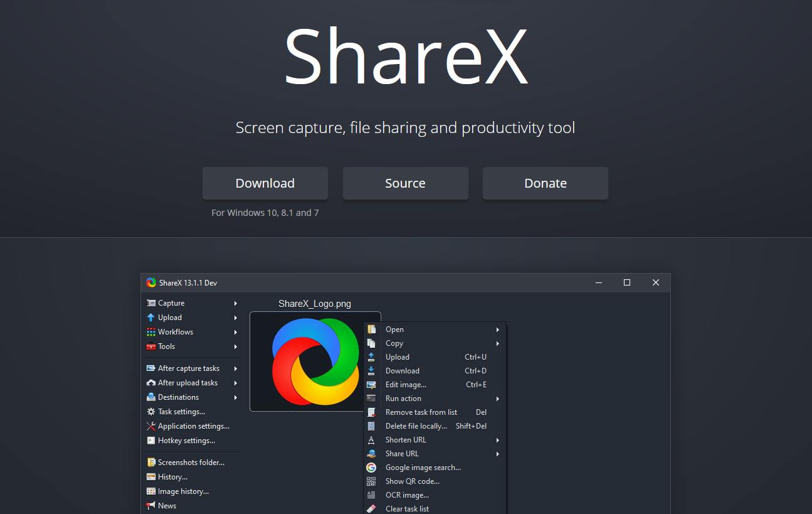
Task: Click the Application settings wrench icon
Action: pos(150,426)
